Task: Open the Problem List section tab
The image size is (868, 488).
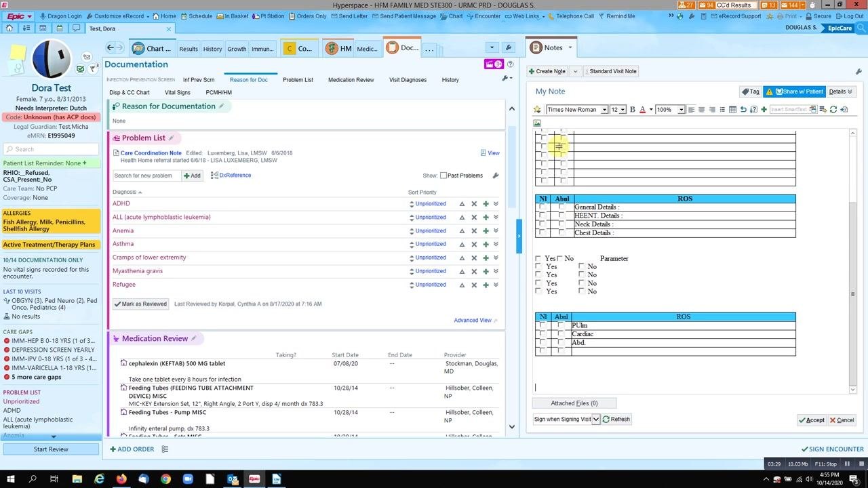Action: [x=298, y=80]
